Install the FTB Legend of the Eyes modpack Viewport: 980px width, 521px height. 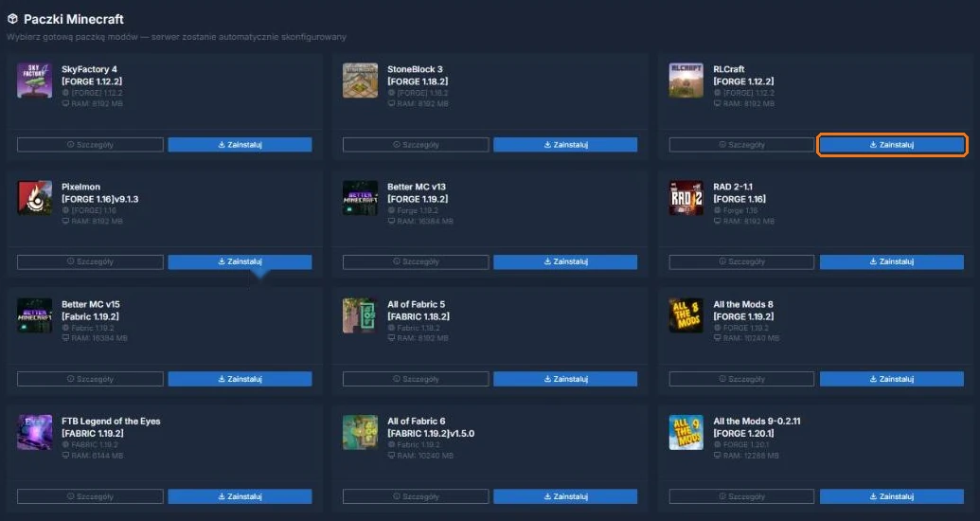click(240, 496)
